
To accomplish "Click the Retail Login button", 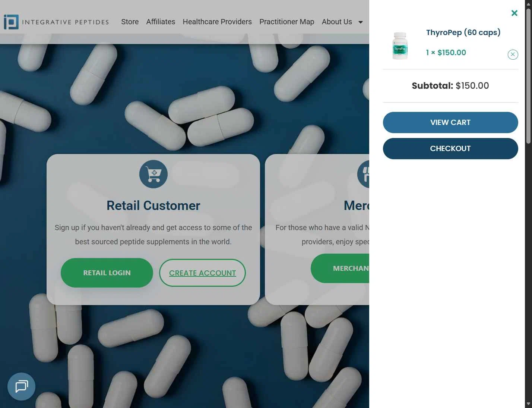I will click(x=107, y=273).
